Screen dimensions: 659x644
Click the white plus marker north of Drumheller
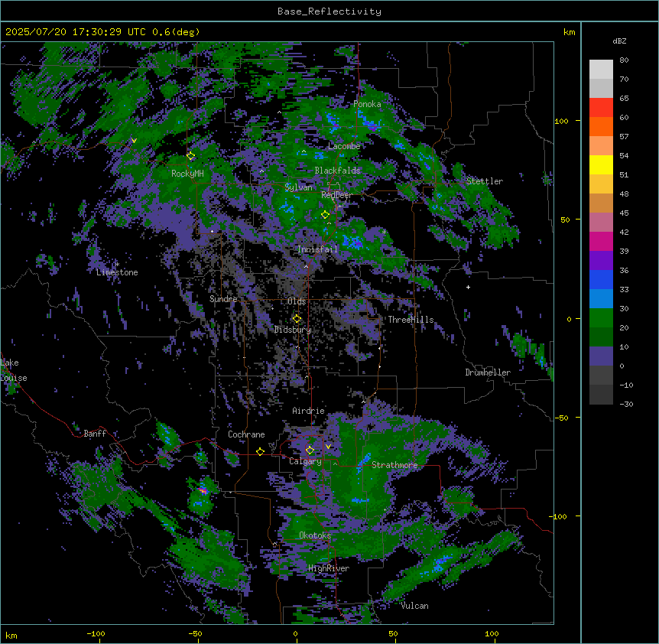(x=468, y=287)
